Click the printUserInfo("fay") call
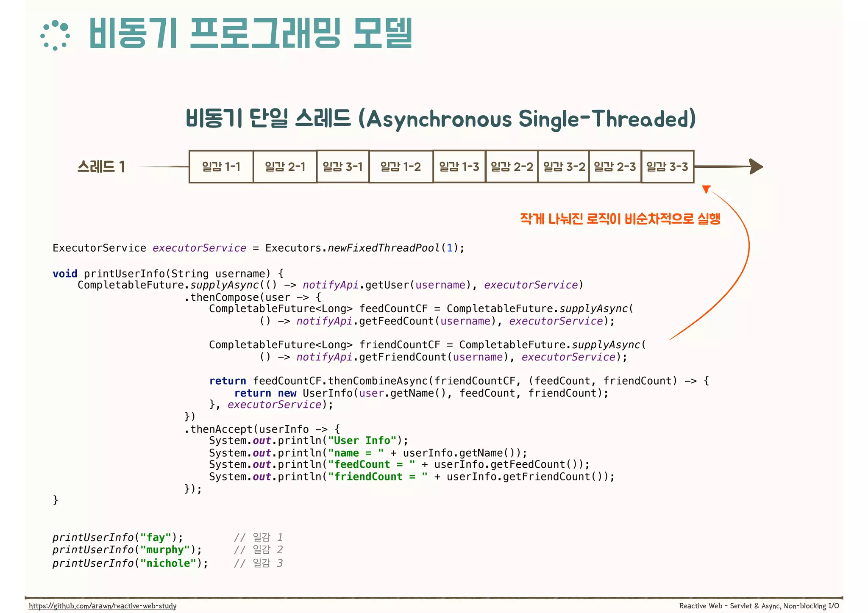 (x=118, y=538)
